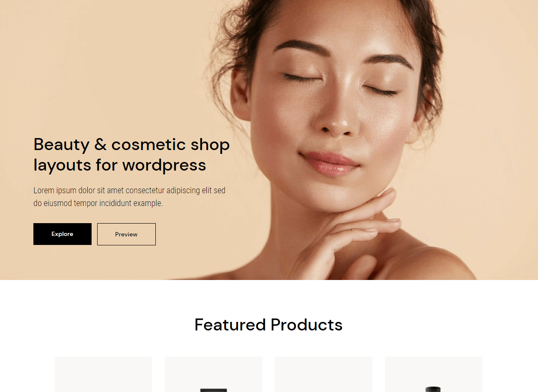Image resolution: width=538 pixels, height=392 pixels.
Task: Click the woman's closed left eye
Action: click(x=380, y=90)
